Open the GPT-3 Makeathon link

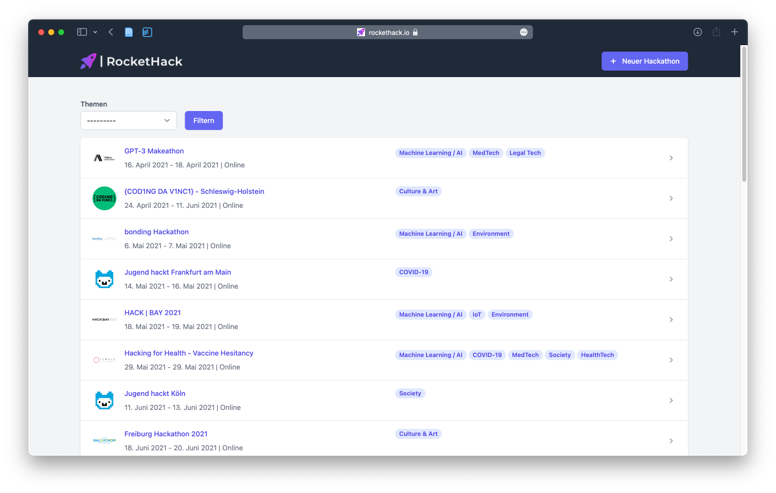[154, 151]
